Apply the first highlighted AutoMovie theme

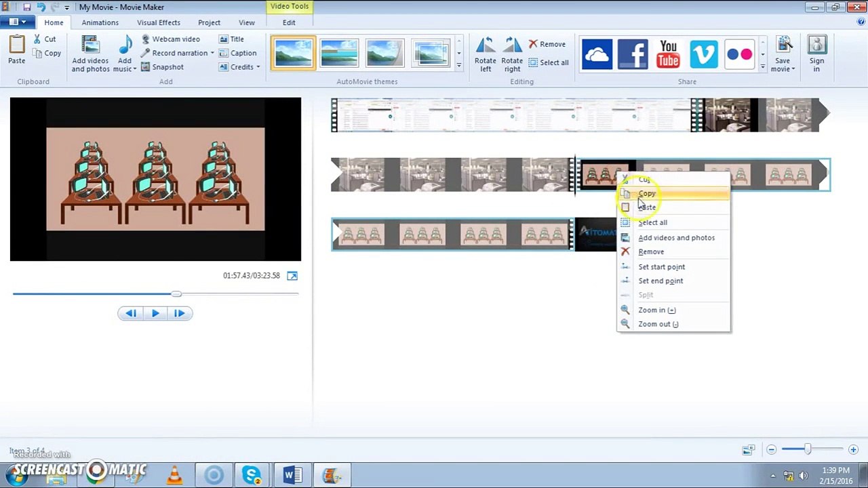tap(293, 54)
